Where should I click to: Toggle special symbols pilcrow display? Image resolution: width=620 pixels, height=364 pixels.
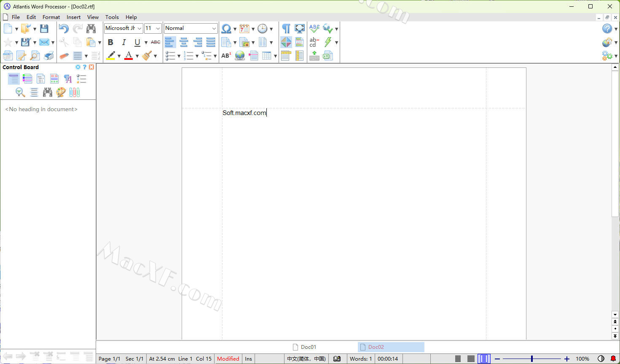pos(286,29)
